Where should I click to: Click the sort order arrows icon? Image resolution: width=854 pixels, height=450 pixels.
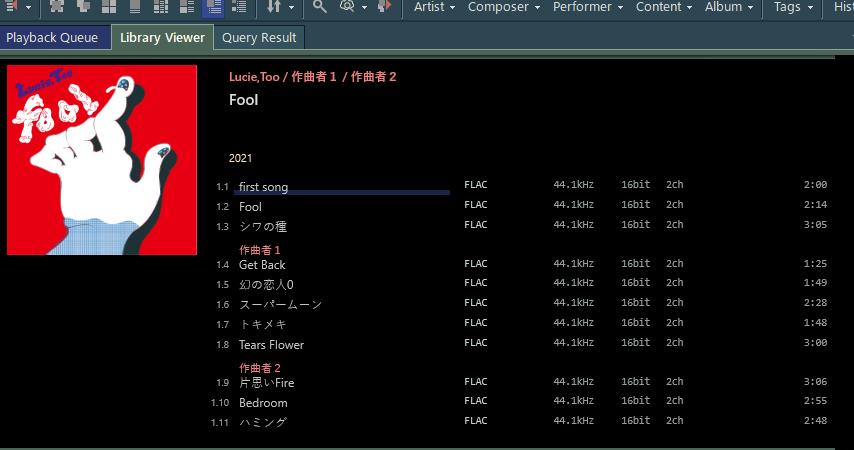(274, 7)
